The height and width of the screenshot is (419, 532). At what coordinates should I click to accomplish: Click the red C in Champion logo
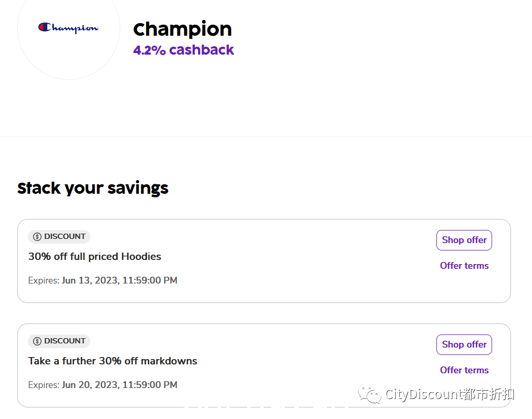(x=45, y=27)
